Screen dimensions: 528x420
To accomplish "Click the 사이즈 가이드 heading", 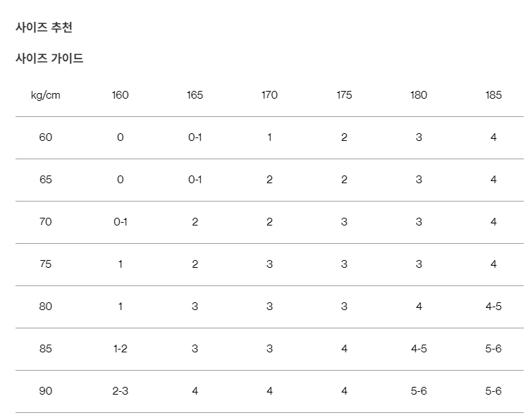I will tap(49, 58).
